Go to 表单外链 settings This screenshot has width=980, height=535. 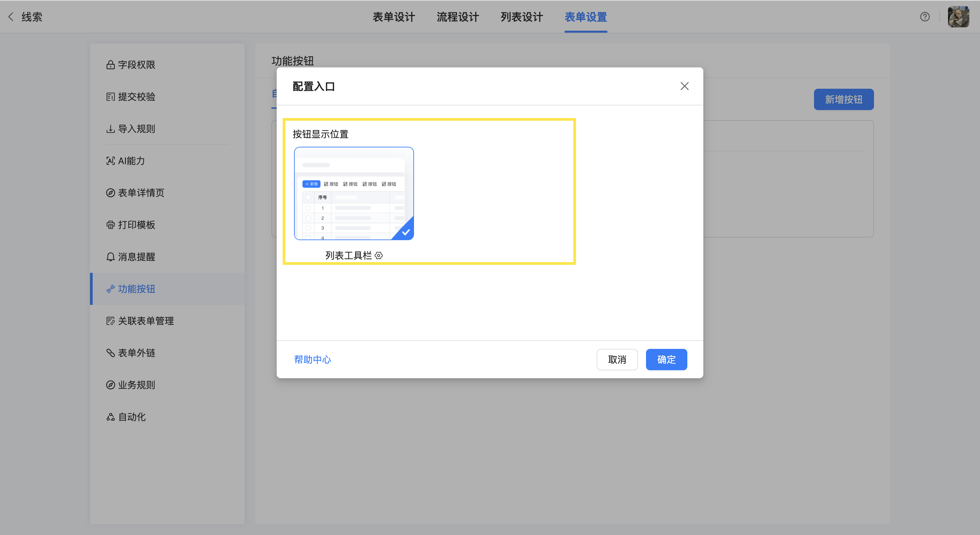[167, 353]
